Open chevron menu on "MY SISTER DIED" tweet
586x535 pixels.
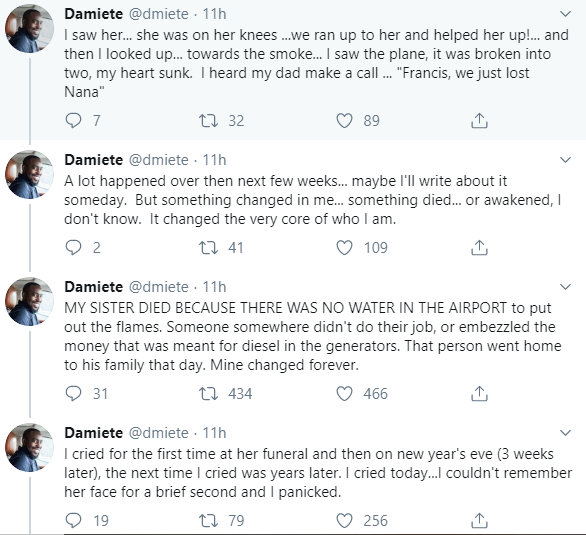565,287
